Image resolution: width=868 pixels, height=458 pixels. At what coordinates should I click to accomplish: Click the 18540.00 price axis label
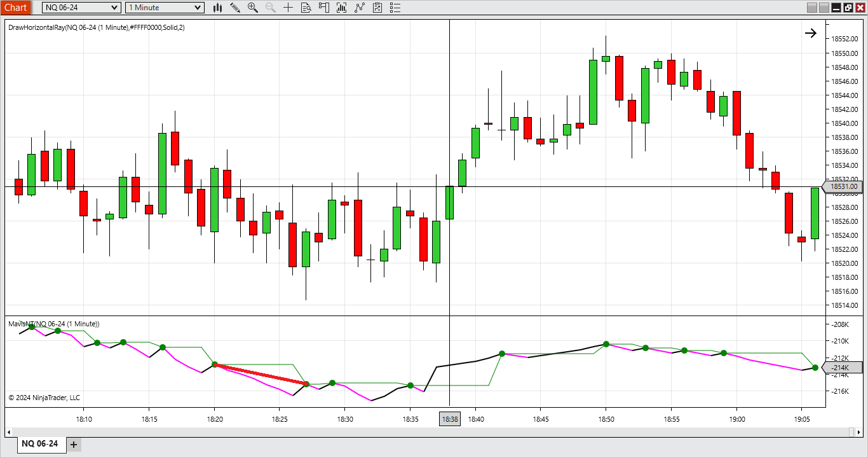point(845,123)
